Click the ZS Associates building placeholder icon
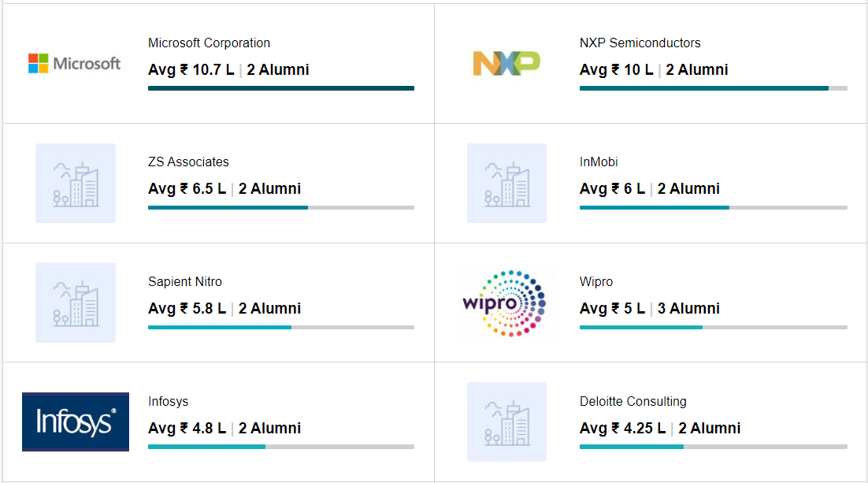The image size is (868, 483). click(75, 183)
